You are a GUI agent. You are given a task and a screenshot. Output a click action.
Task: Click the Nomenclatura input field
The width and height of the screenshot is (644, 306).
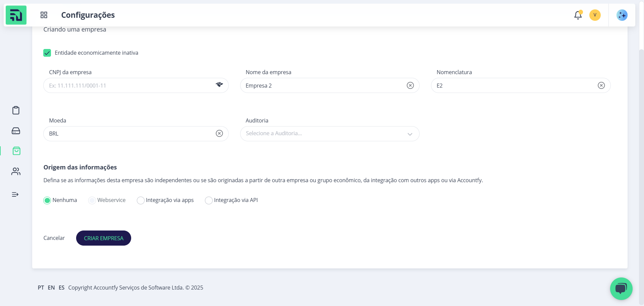click(521, 86)
